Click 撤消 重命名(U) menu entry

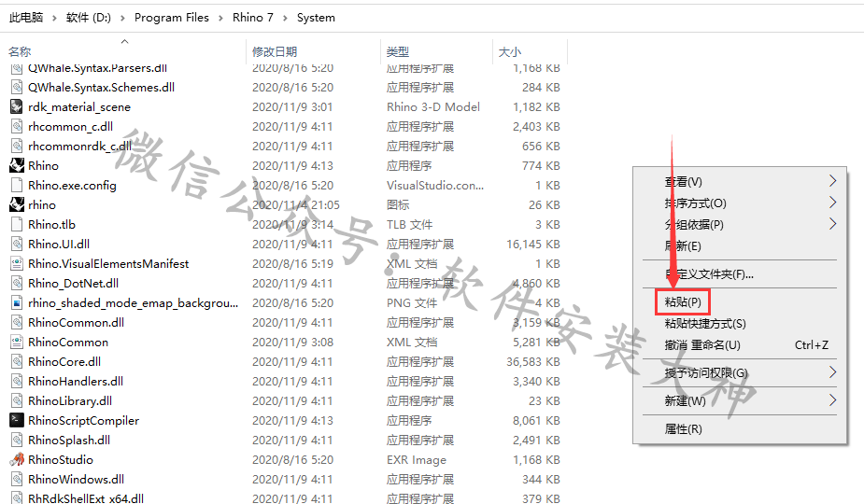click(x=702, y=345)
